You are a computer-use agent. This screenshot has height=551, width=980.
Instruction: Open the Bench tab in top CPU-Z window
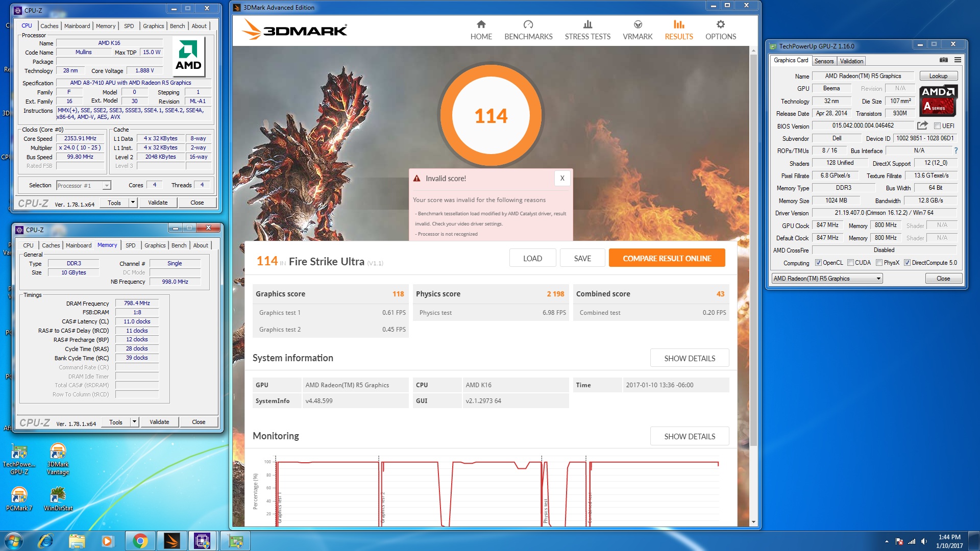pos(177,26)
